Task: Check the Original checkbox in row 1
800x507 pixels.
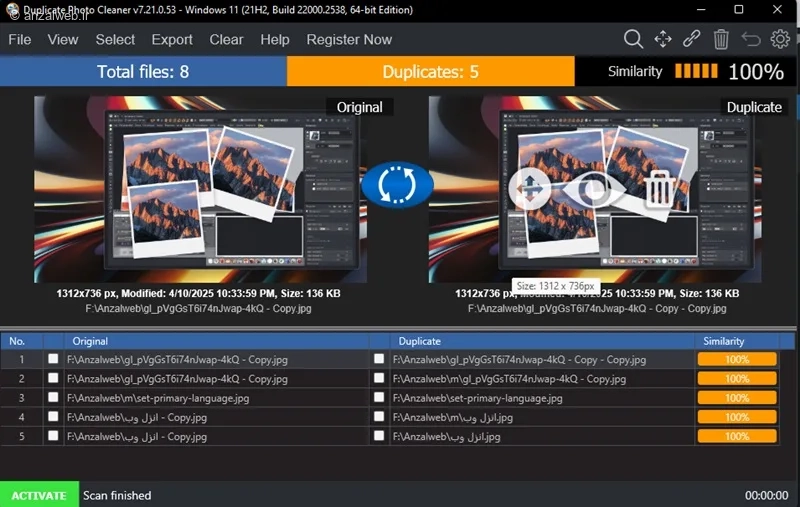Action: click(x=53, y=359)
